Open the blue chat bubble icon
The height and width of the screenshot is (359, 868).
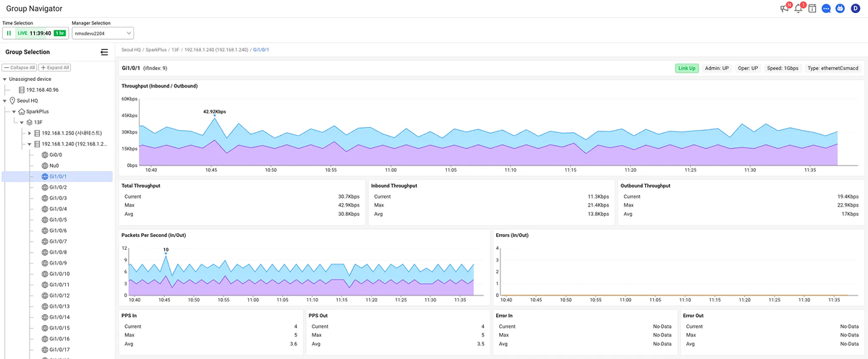827,9
